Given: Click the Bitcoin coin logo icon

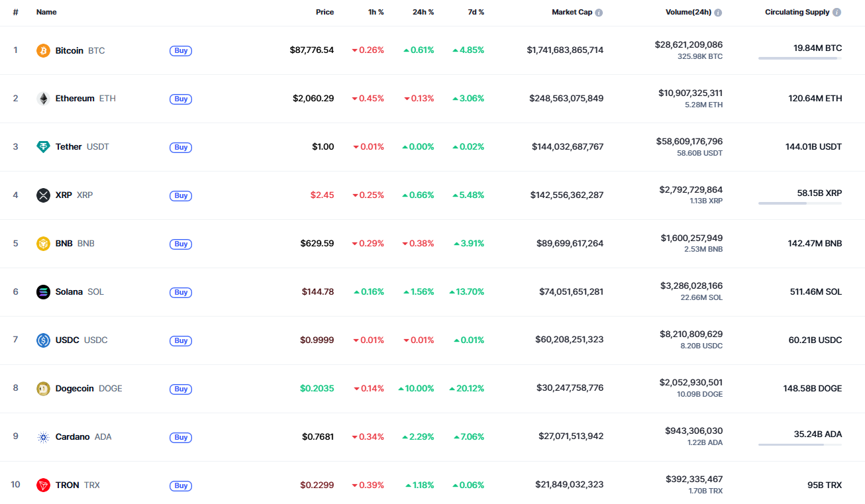Looking at the screenshot, I should (x=43, y=50).
